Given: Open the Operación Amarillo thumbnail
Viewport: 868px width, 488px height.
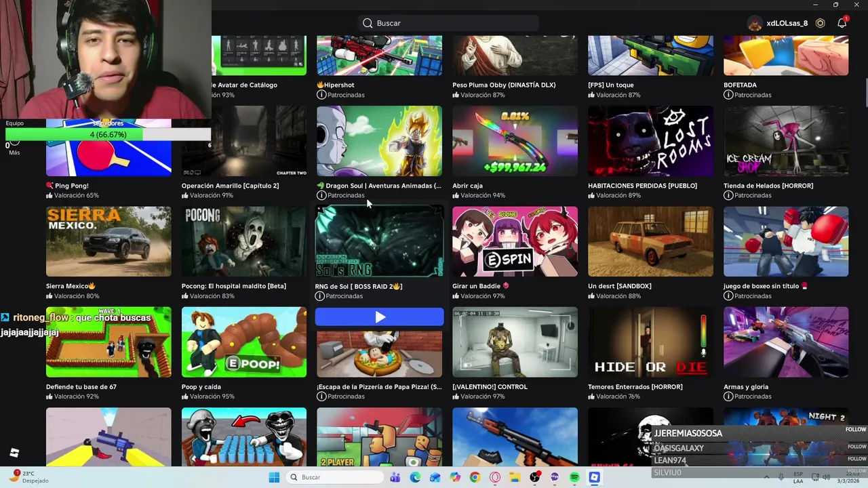Looking at the screenshot, I should [x=244, y=141].
